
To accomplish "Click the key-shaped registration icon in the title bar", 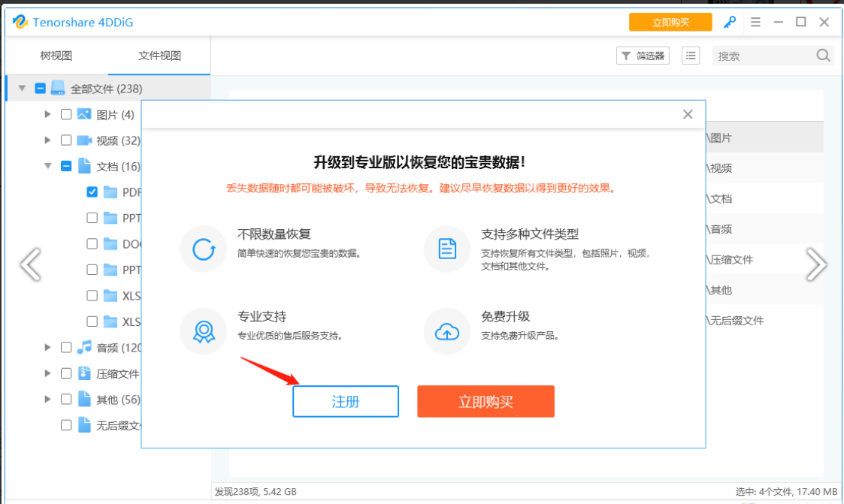I will click(x=730, y=22).
